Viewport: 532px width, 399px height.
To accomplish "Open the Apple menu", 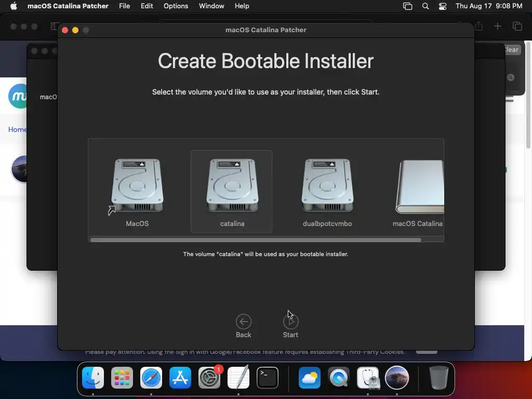I will pyautogui.click(x=14, y=6).
